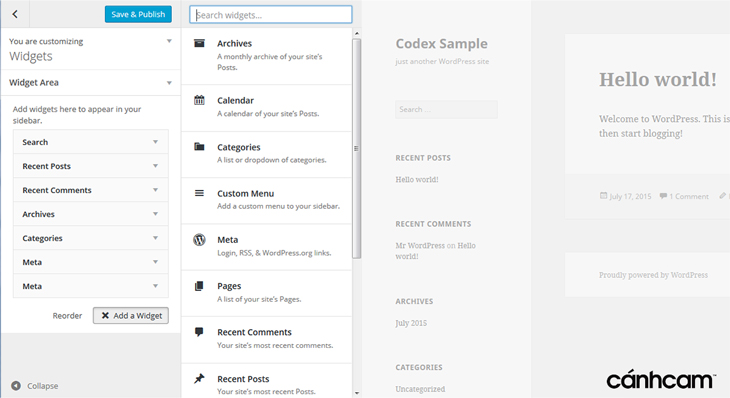Toggle the Widget Area section arrow
The width and height of the screenshot is (730, 398).
point(169,83)
